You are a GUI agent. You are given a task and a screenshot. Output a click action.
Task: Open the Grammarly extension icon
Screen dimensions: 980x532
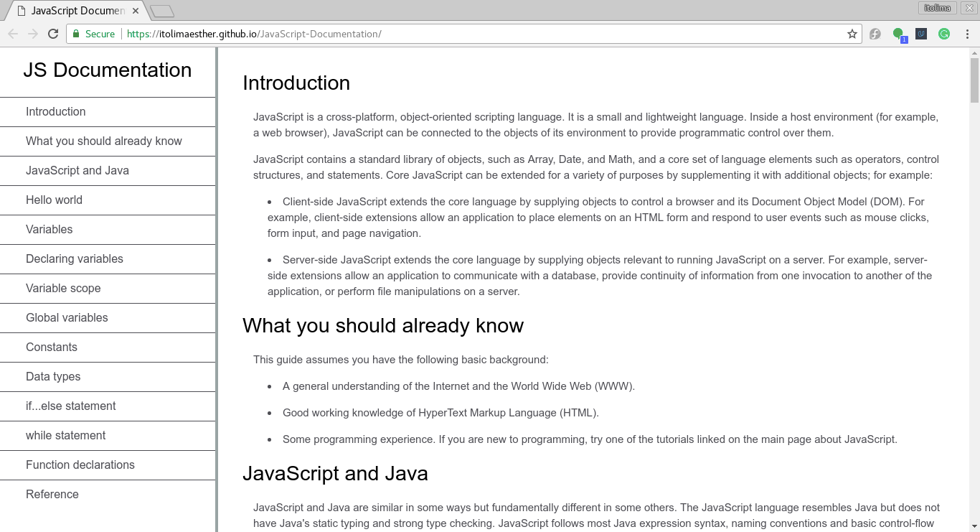click(944, 34)
